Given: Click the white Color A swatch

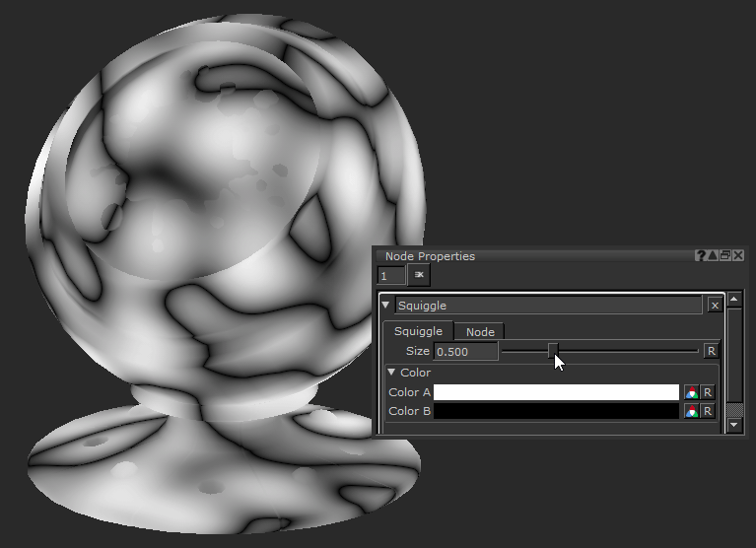Looking at the screenshot, I should point(556,392).
